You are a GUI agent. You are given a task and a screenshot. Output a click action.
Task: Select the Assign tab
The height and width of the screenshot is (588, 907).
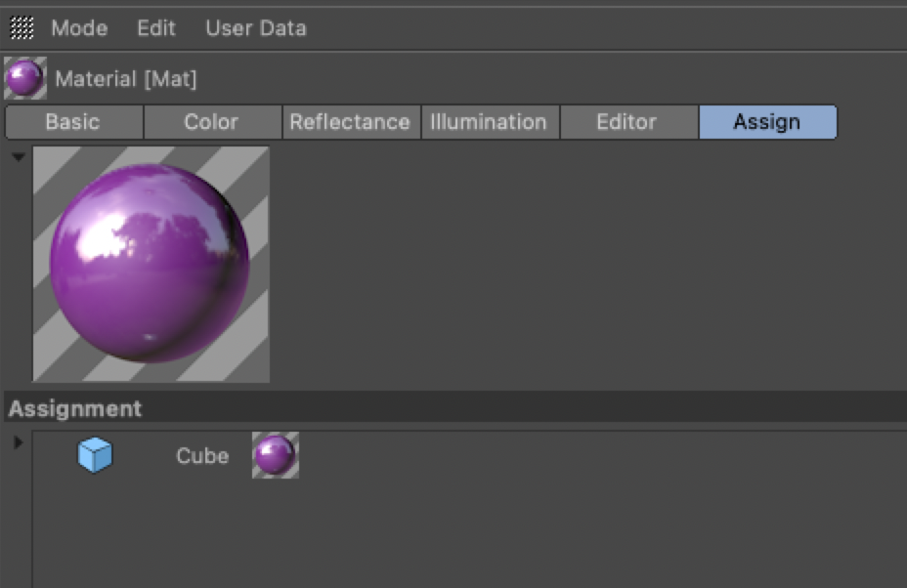click(767, 122)
